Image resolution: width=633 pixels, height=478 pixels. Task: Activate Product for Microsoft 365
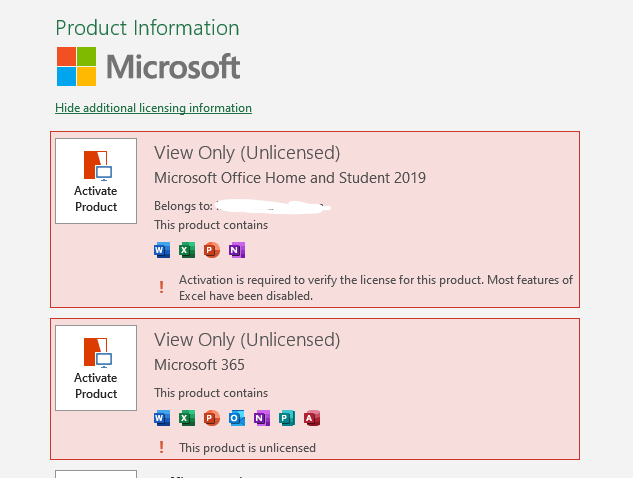(96, 368)
